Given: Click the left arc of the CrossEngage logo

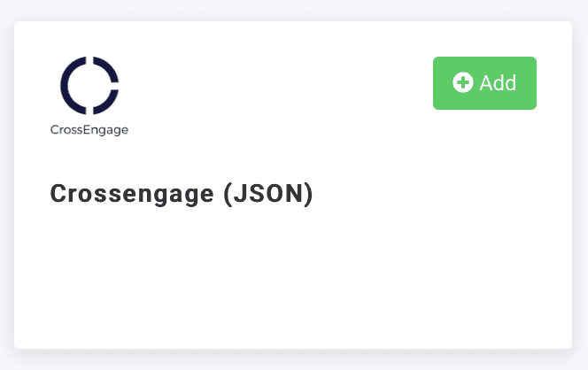Looking at the screenshot, I should pyautogui.click(x=67, y=86).
